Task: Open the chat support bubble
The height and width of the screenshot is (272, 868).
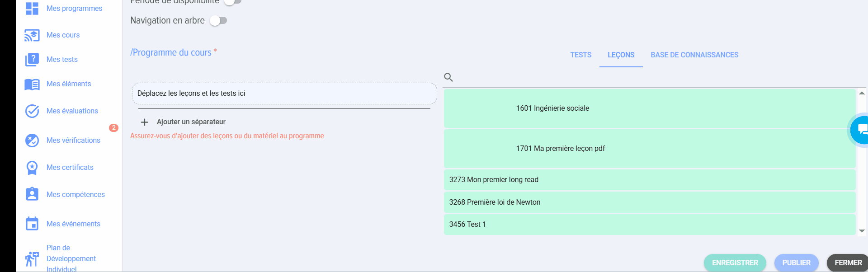Action: [x=861, y=130]
